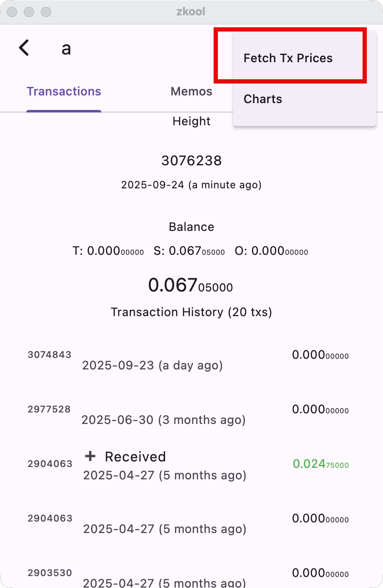Click the total balance 0.06705000
This screenshot has height=588, width=383.
click(191, 285)
